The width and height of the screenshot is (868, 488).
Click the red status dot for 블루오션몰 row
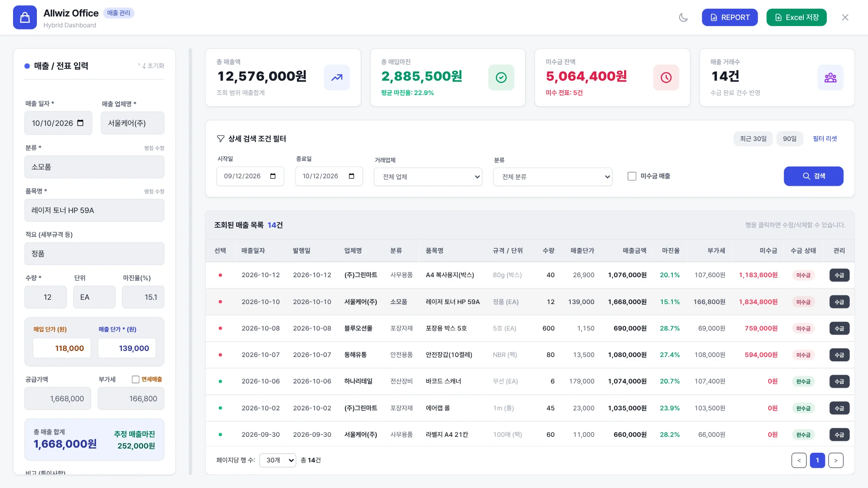pos(220,328)
